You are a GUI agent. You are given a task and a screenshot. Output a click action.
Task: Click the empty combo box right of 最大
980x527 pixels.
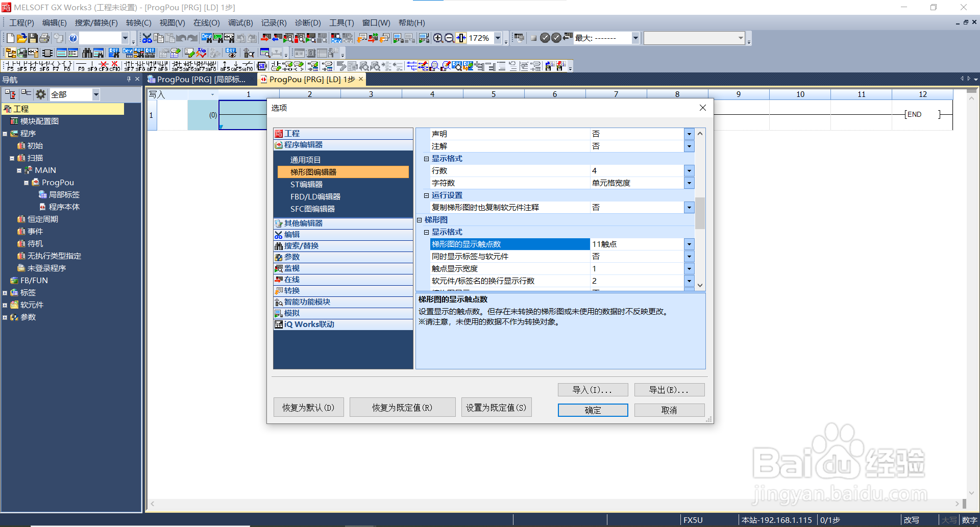pyautogui.click(x=694, y=38)
